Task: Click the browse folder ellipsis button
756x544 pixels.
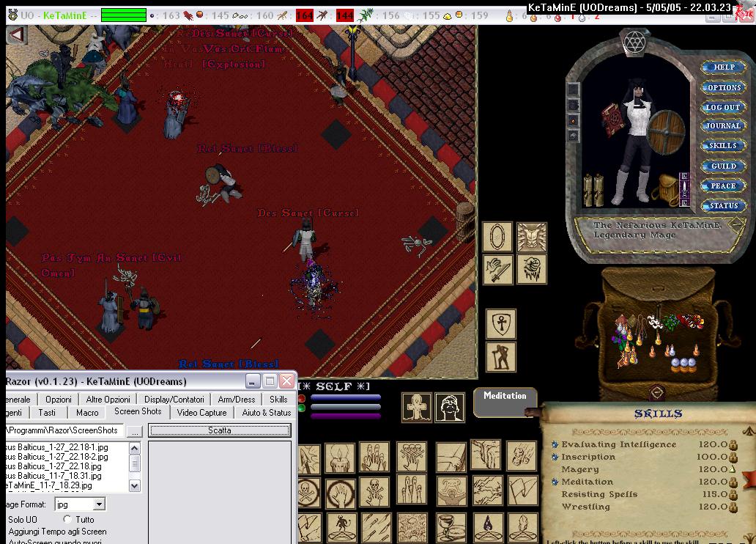Action: [x=135, y=431]
